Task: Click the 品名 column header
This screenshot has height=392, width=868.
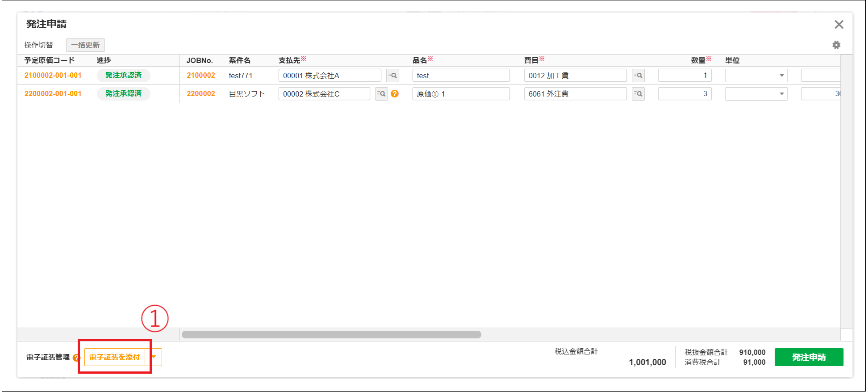Action: (420, 60)
